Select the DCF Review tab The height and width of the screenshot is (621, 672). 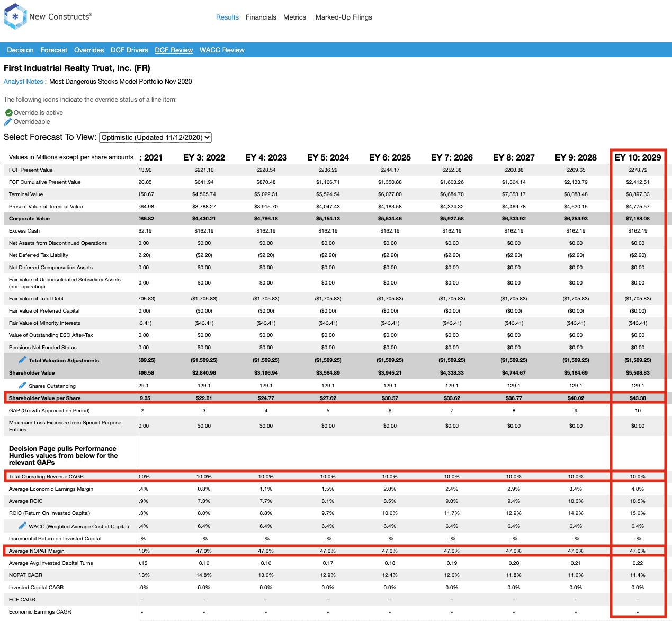click(x=174, y=50)
